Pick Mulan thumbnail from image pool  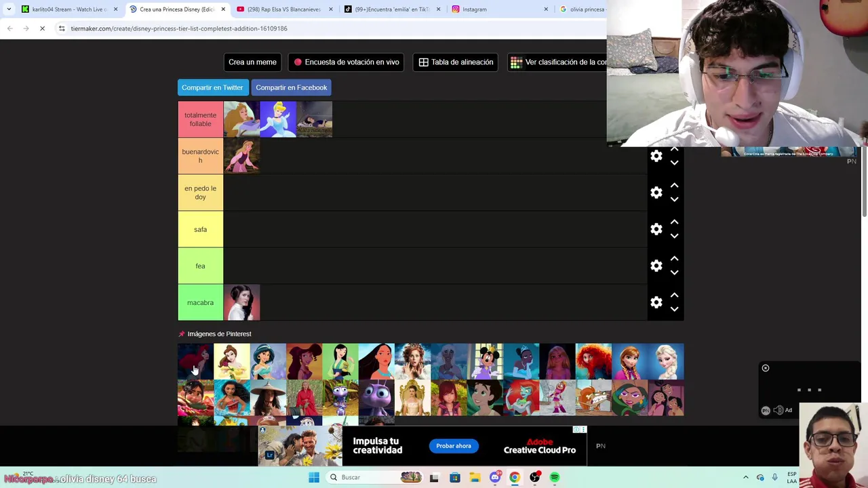[x=340, y=361]
